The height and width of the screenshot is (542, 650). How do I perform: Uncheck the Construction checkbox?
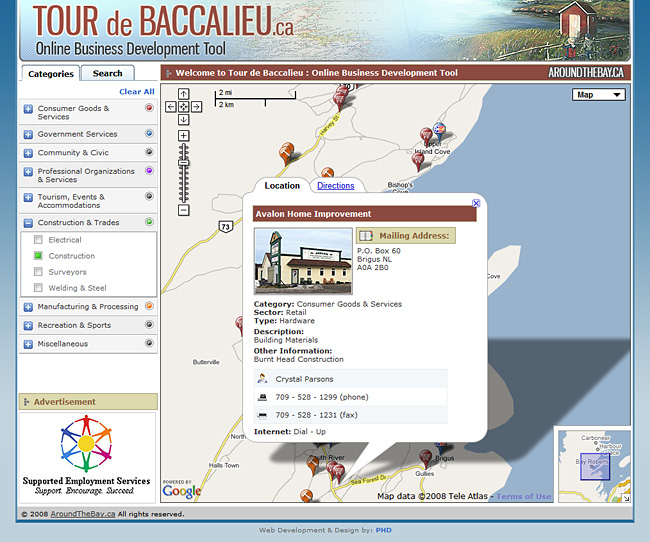38,256
